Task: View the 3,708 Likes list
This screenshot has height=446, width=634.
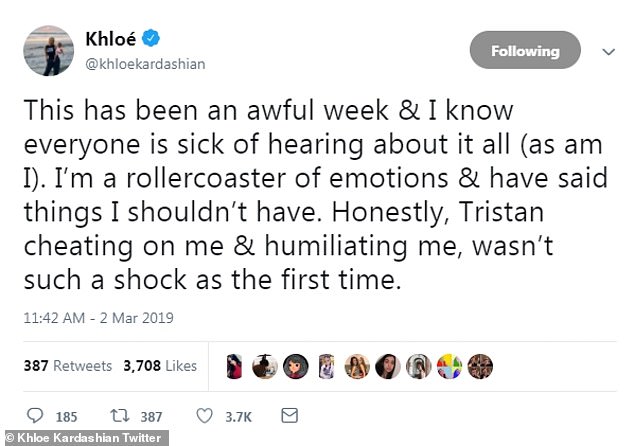Action: click(x=159, y=366)
